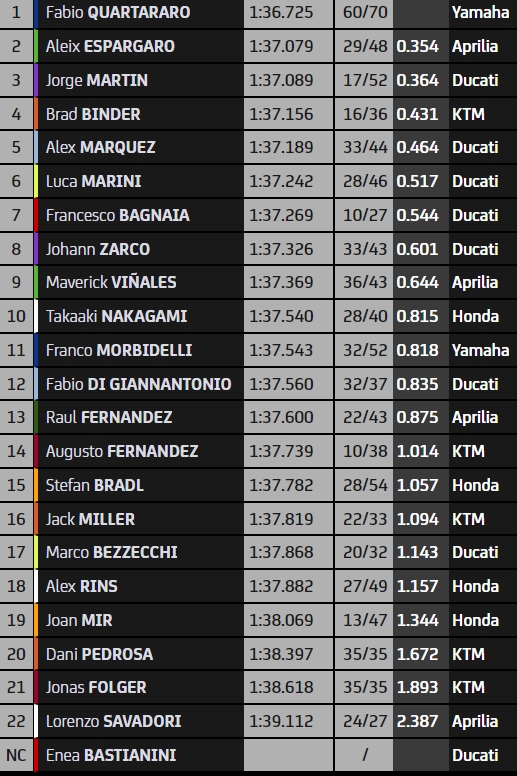Viewport: 517px width, 776px height.
Task: Click Luca MARINI's yellow team color stripe
Action: click(36, 181)
